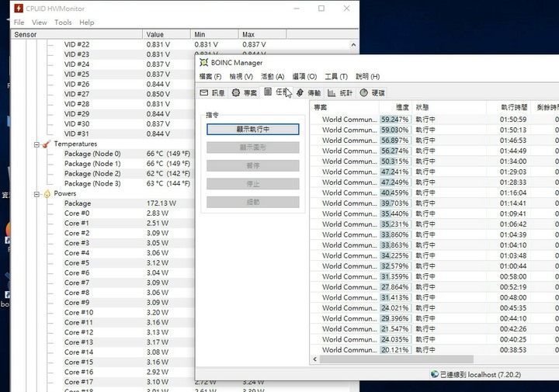This screenshot has width=559, height=392.
Task: Click the upload arrow icon on the transfers tab
Action: click(x=300, y=92)
